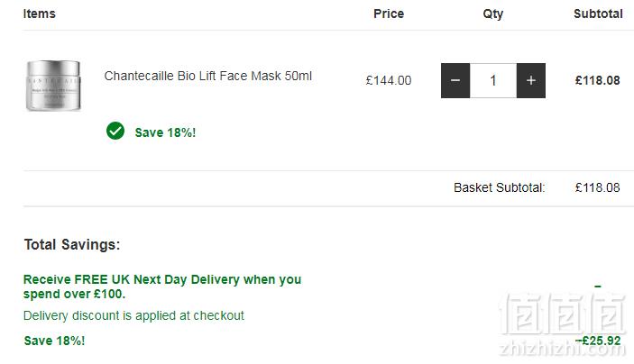The image size is (634, 364).
Task: Decrease quantity with the minus button
Action: click(455, 80)
